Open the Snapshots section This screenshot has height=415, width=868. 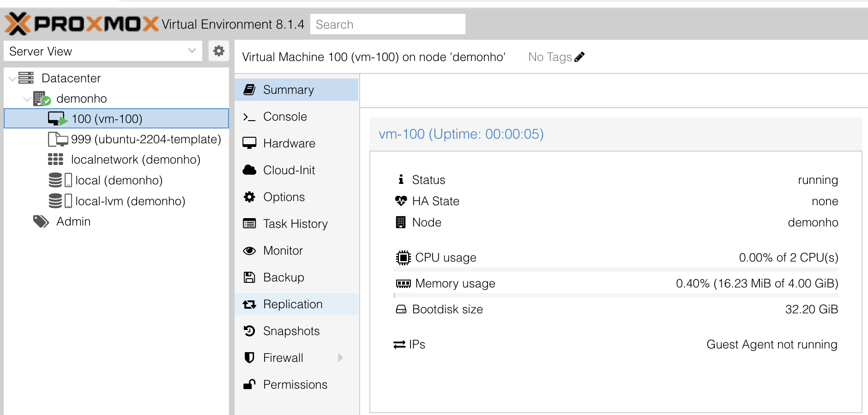(291, 331)
